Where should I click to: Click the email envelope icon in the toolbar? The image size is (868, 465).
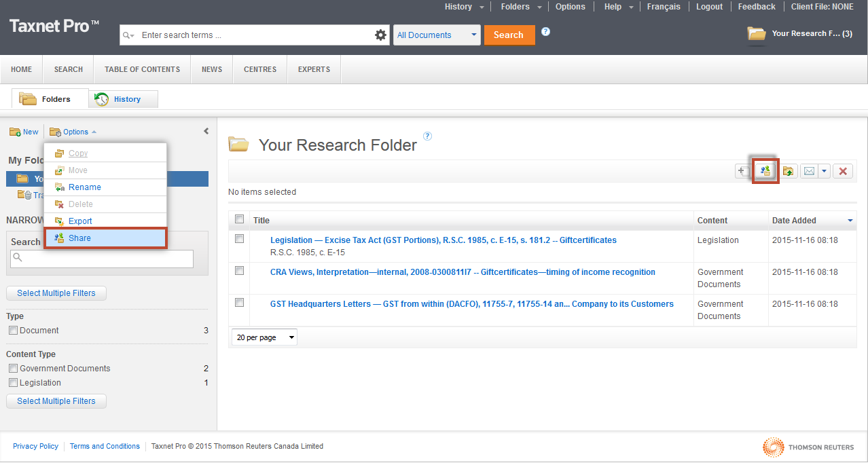pyautogui.click(x=809, y=171)
